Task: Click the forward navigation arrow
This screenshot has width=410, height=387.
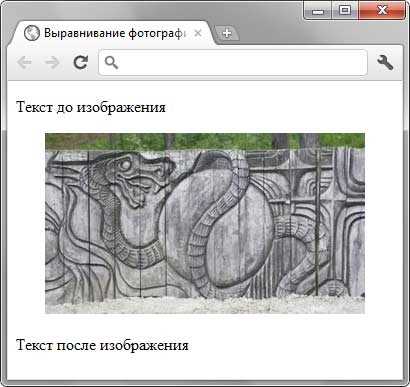Action: [52, 62]
